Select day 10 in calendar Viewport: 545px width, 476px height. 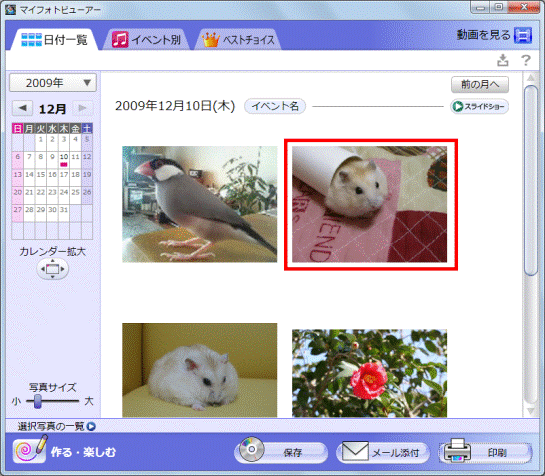tap(64, 160)
